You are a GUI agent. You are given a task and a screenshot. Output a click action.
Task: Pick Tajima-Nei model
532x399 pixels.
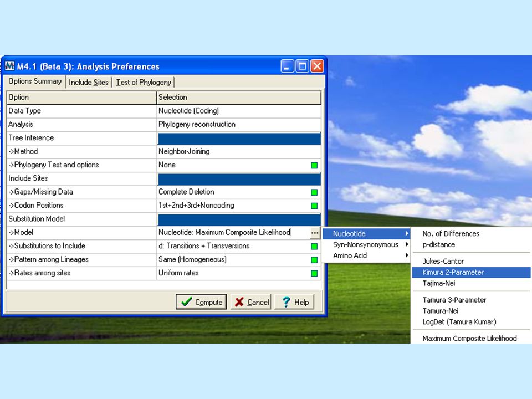(439, 283)
